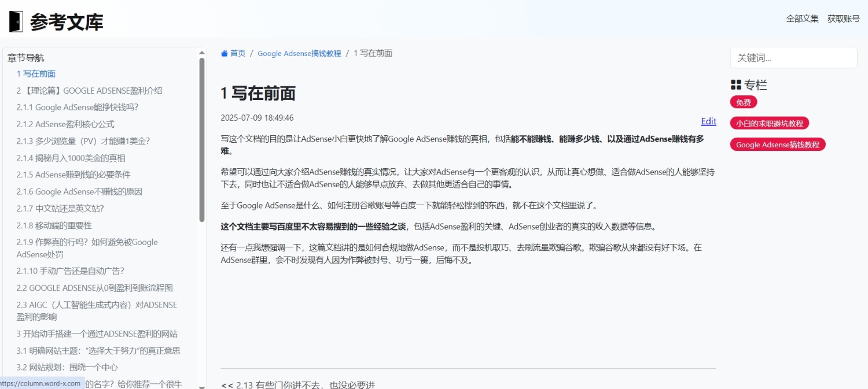Open 2.3 AIGC对ADSENSE盈利的影响

click(x=97, y=310)
